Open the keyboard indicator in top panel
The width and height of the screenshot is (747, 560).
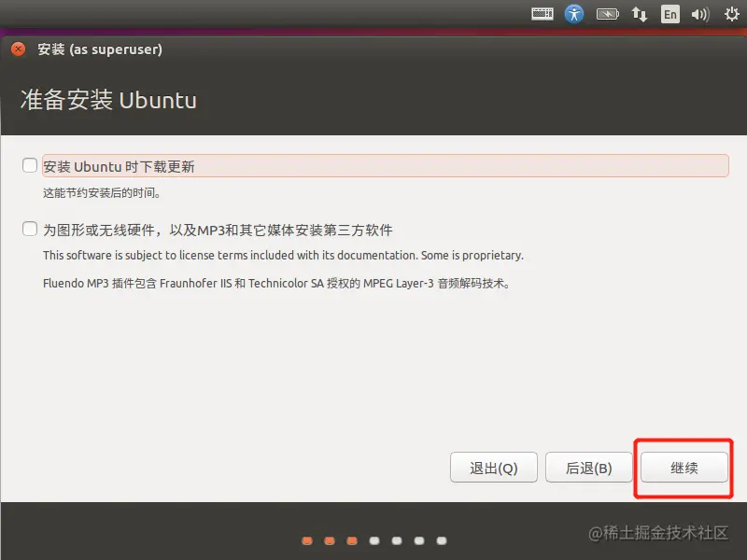pyautogui.click(x=543, y=14)
